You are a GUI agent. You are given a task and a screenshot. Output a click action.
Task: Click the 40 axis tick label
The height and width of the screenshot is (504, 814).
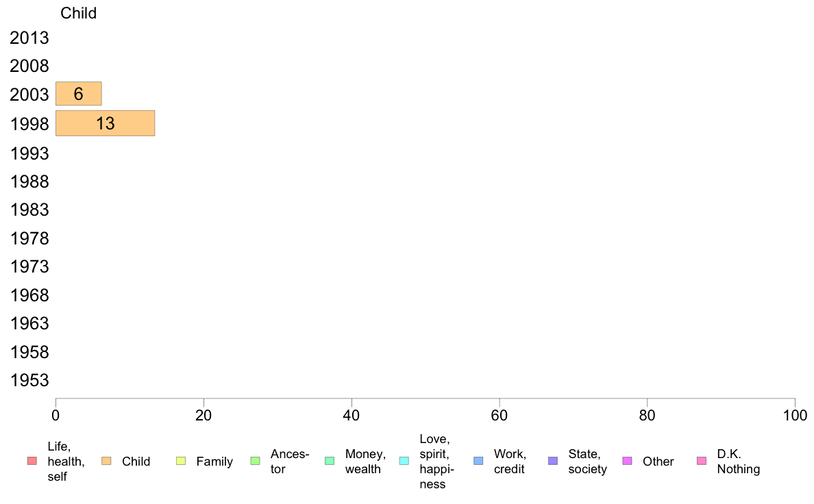click(351, 416)
